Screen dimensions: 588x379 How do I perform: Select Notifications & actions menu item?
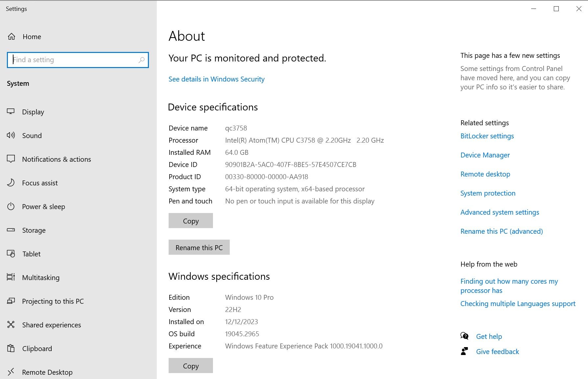coord(56,159)
